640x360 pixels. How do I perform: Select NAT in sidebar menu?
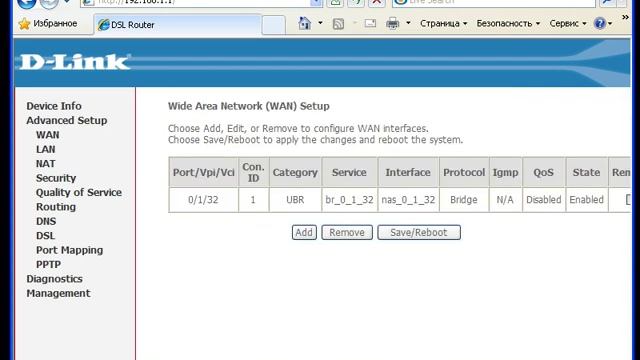45,164
